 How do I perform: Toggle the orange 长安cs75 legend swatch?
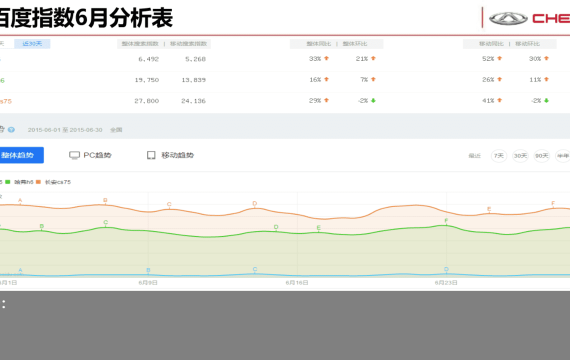pos(38,182)
